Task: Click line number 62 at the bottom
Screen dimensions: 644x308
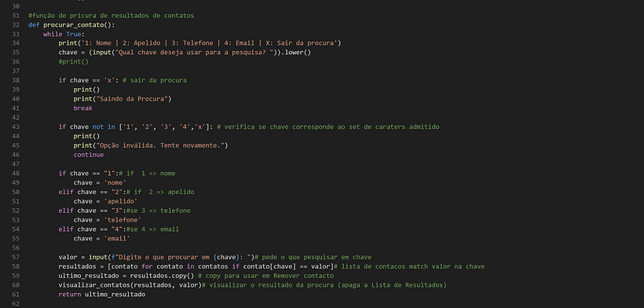Action: [x=16, y=304]
